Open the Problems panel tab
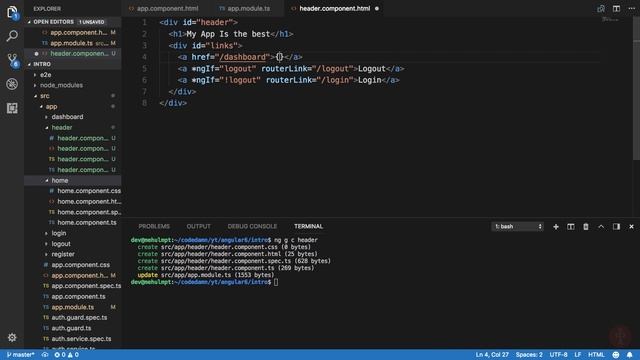Screen dimensions: 640x360 point(154,227)
